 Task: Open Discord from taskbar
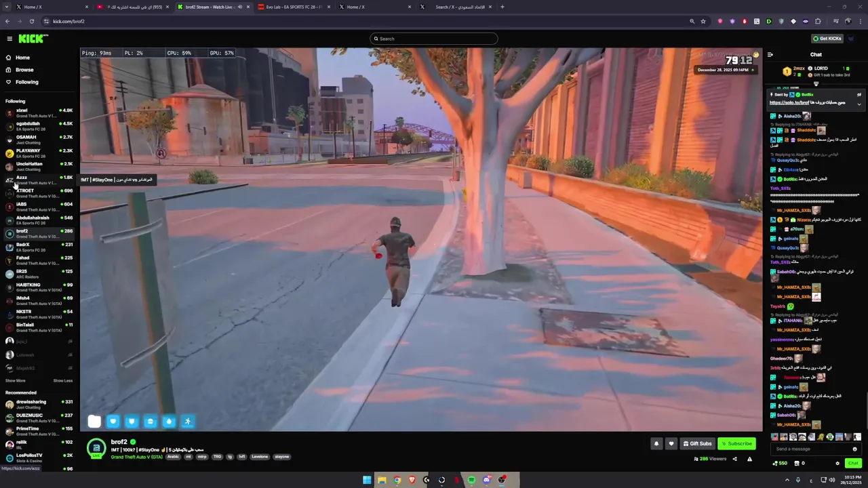tap(486, 480)
